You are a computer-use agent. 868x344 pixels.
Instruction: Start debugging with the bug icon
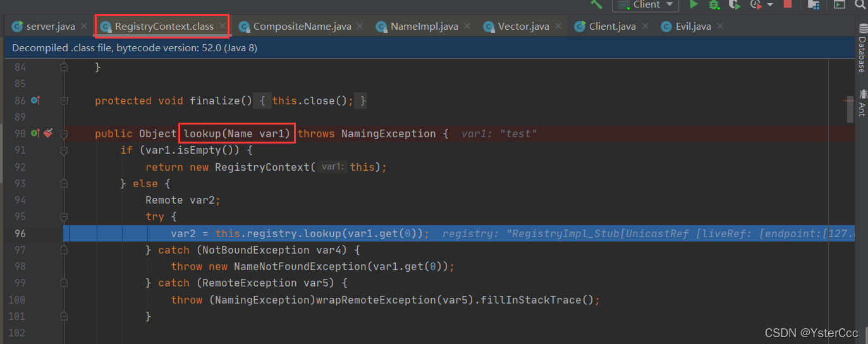coord(714,4)
